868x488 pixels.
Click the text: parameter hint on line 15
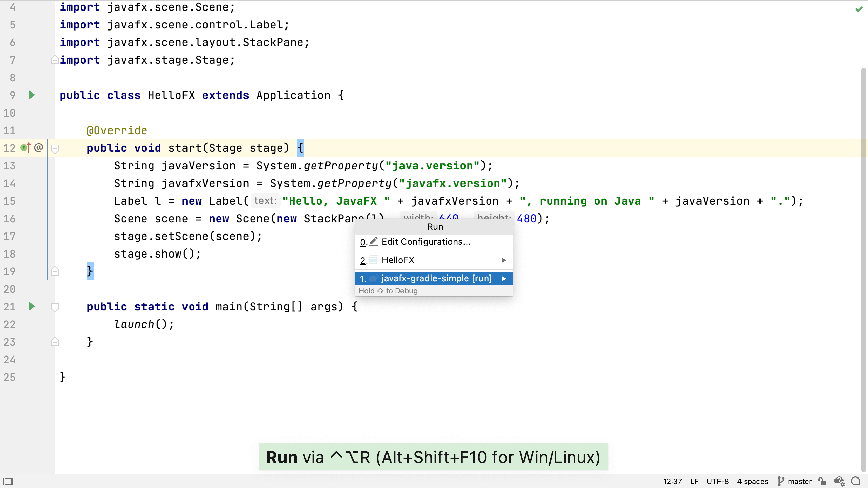click(x=265, y=201)
